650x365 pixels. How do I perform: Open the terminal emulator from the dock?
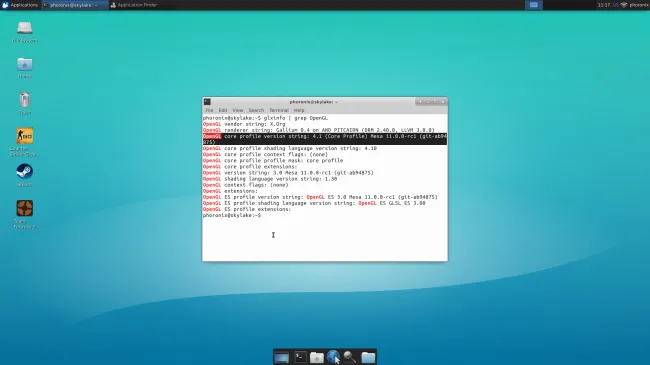[x=300, y=357]
